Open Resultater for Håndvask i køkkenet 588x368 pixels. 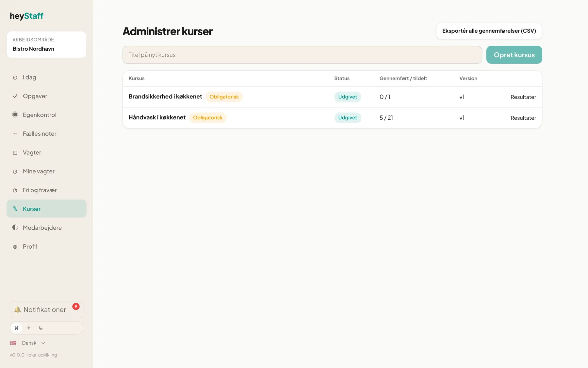523,118
